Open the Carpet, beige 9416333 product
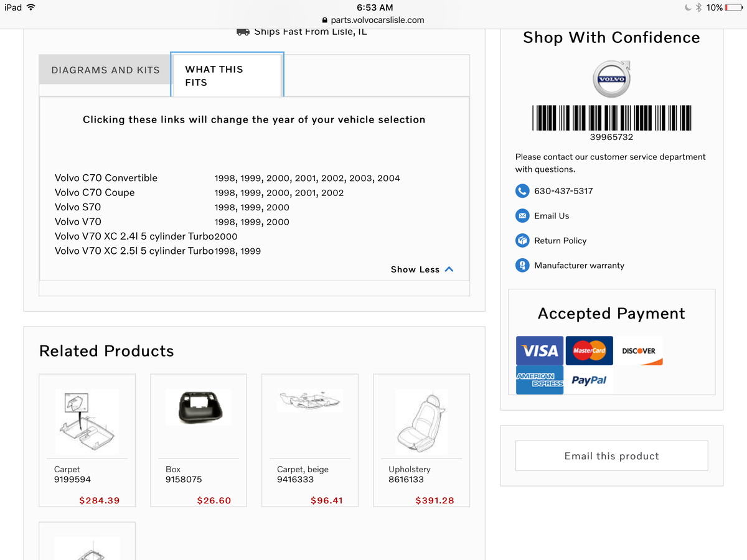747x560 pixels. pyautogui.click(x=309, y=401)
